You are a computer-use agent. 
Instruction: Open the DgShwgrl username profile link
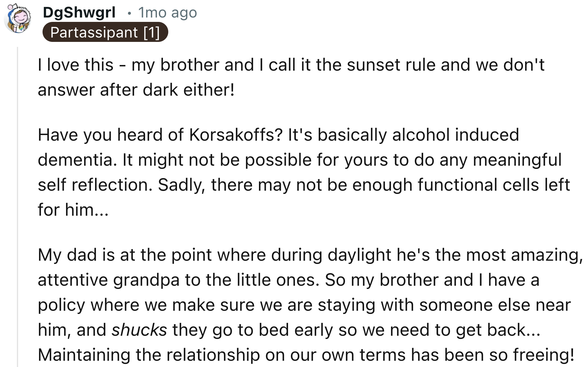tap(79, 13)
